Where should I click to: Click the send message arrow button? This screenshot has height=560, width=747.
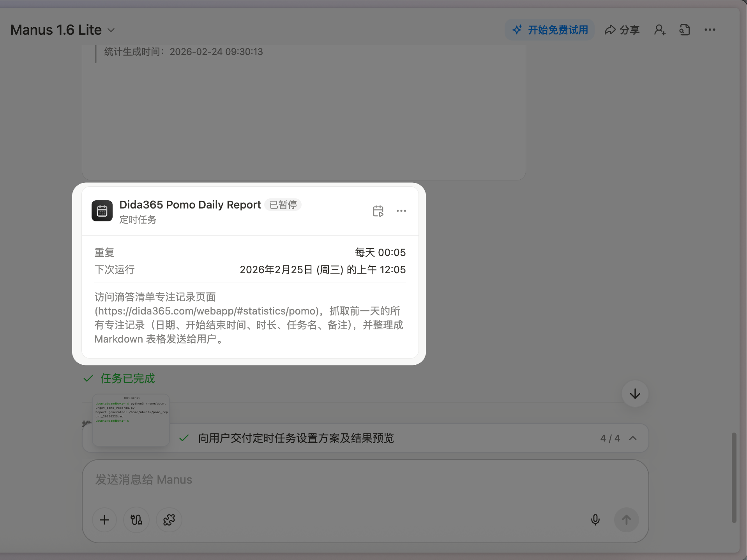pyautogui.click(x=627, y=520)
